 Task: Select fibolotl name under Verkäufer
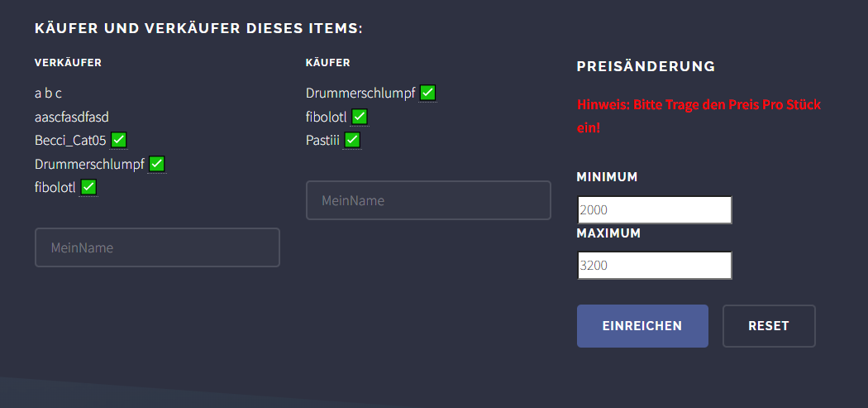(x=55, y=188)
